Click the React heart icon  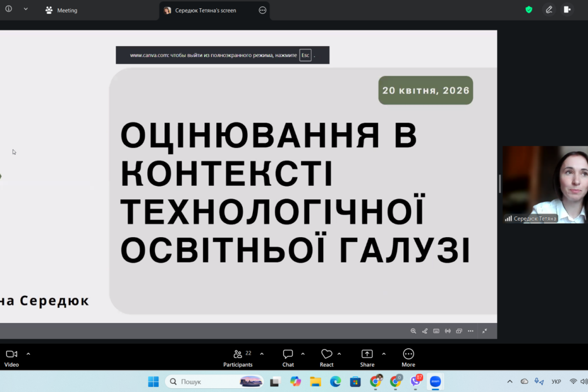pos(326,357)
